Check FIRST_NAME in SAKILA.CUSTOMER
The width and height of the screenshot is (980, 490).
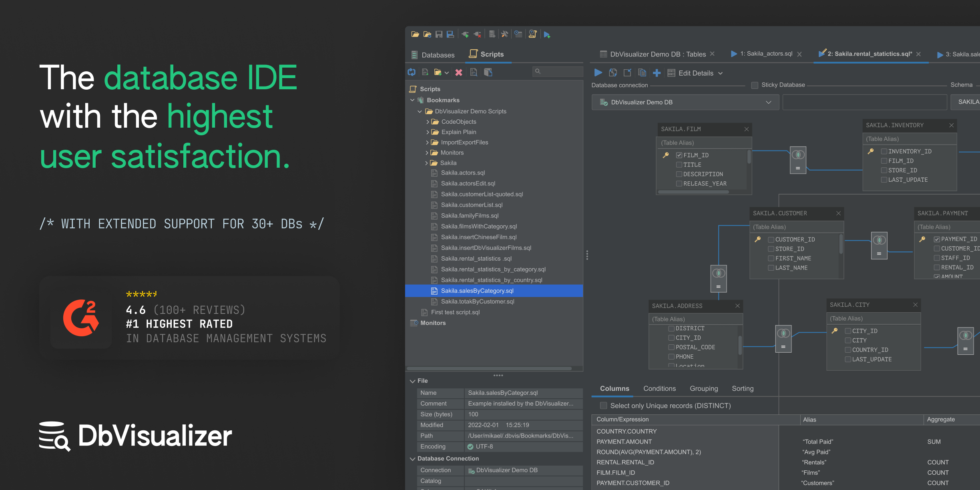pos(771,259)
